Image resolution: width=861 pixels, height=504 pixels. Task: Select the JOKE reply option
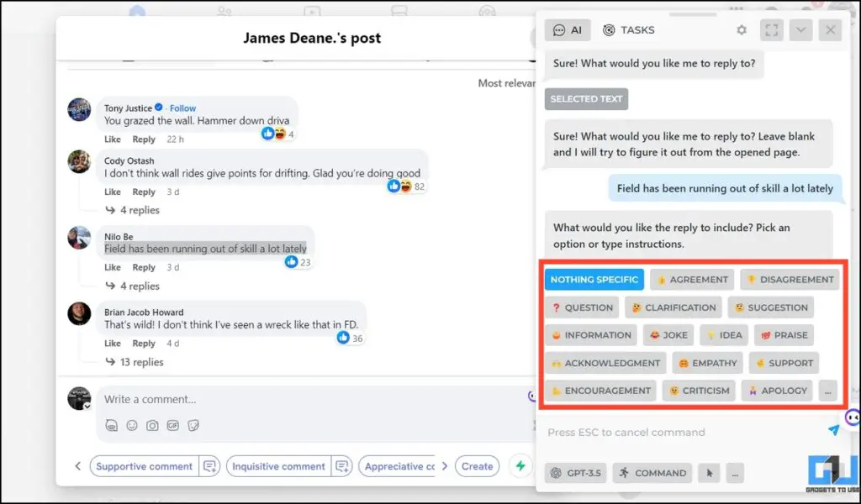click(668, 334)
